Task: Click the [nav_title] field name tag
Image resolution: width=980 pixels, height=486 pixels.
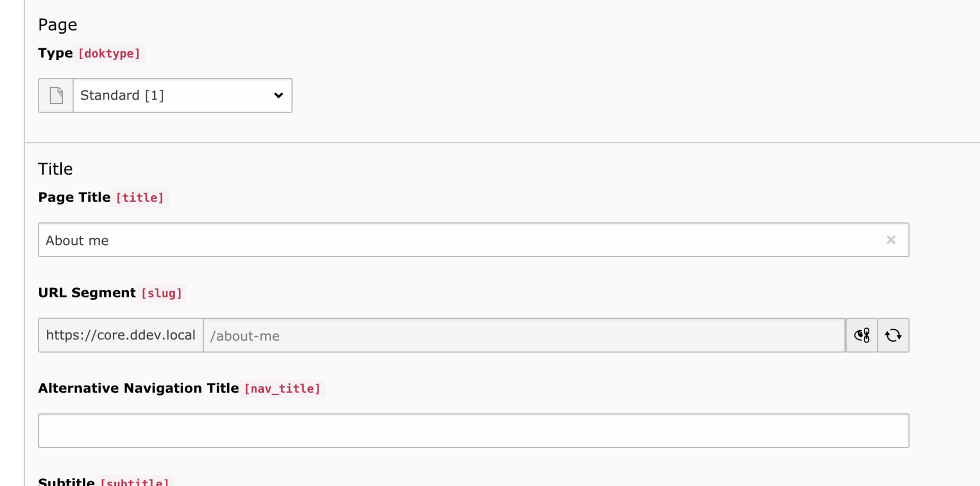Action: (x=282, y=389)
